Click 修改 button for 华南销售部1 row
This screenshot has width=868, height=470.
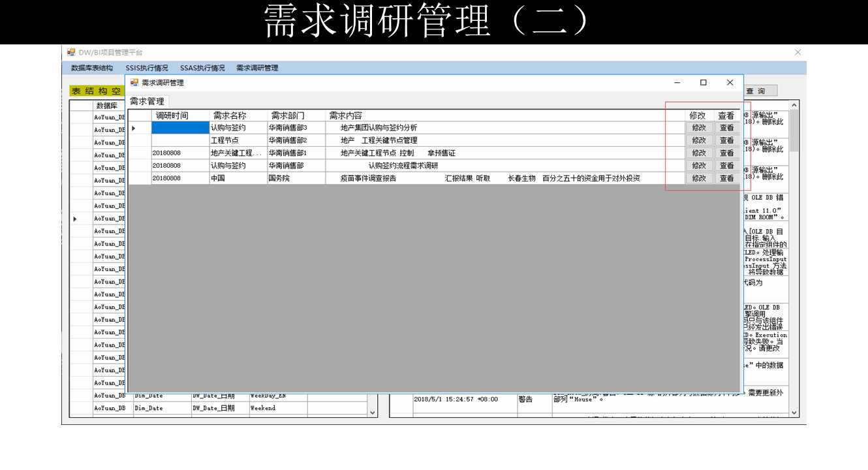pyautogui.click(x=699, y=153)
